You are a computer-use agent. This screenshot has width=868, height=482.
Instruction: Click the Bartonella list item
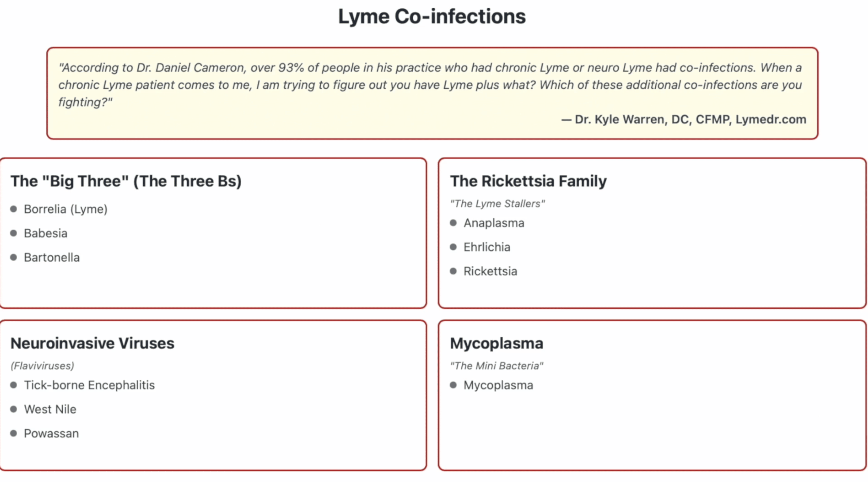(51, 257)
